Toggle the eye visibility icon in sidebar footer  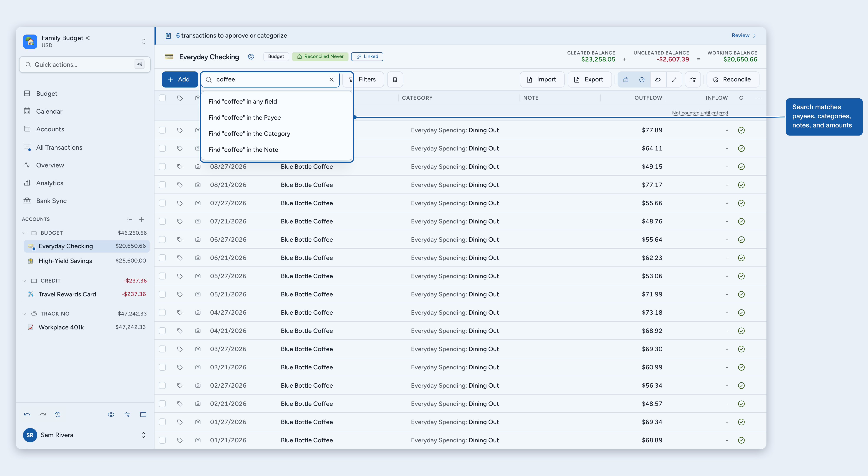[x=111, y=415]
